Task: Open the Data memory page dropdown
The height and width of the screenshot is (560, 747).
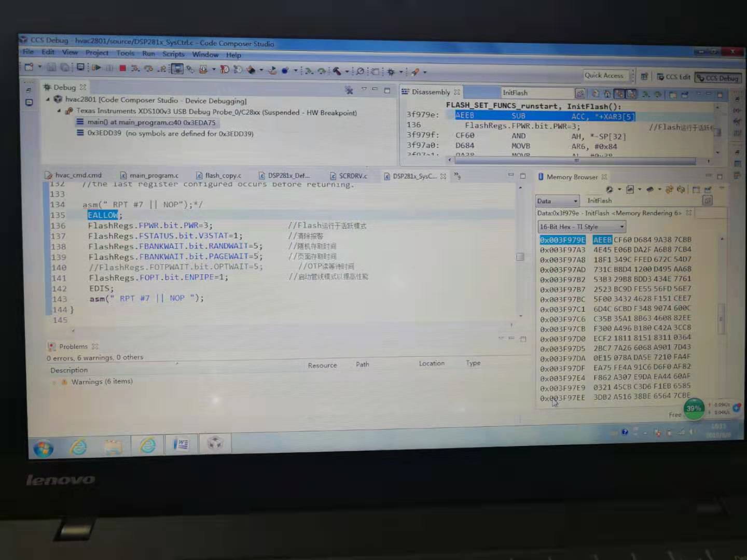Action: (x=558, y=201)
